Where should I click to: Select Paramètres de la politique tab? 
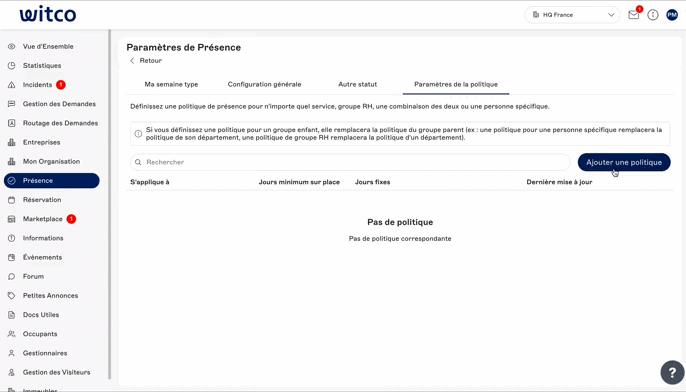pos(456,84)
